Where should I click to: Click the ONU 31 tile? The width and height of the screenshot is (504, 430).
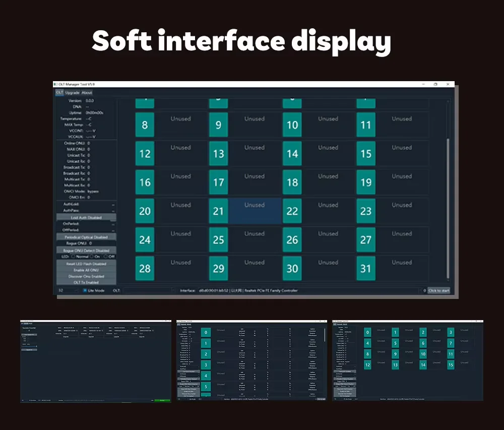point(366,268)
